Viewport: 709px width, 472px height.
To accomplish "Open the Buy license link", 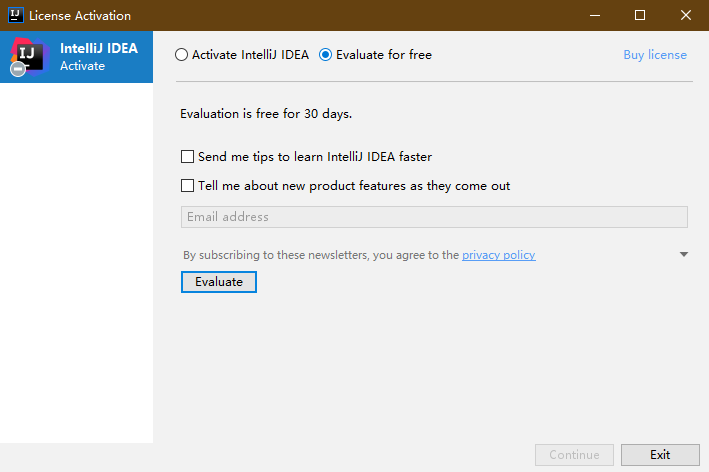I will point(655,55).
